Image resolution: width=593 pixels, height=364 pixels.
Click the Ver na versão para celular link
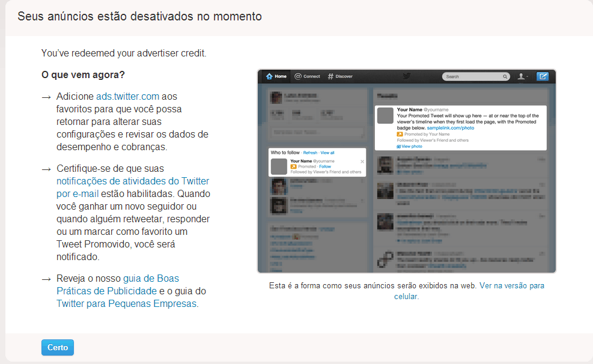pyautogui.click(x=469, y=291)
